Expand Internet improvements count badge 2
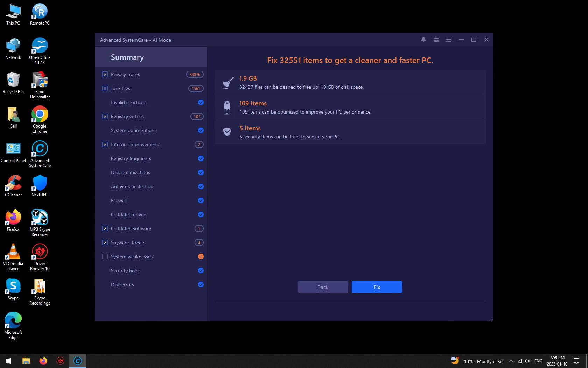Viewport: 588px width, 368px height. click(x=199, y=144)
